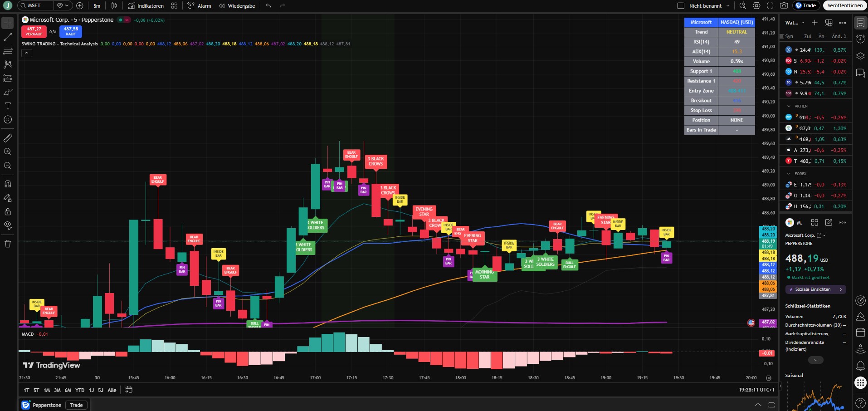Enter fullscreen mode
This screenshot has width=868, height=411.
click(x=770, y=5)
